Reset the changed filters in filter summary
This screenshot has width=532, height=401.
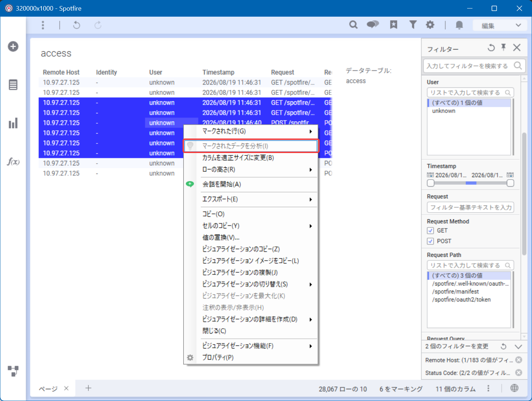tap(504, 346)
